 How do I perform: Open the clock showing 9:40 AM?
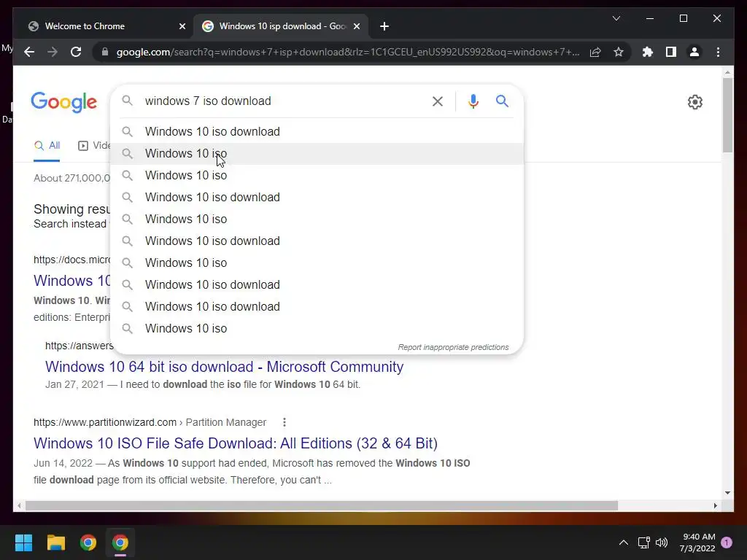[697, 542]
